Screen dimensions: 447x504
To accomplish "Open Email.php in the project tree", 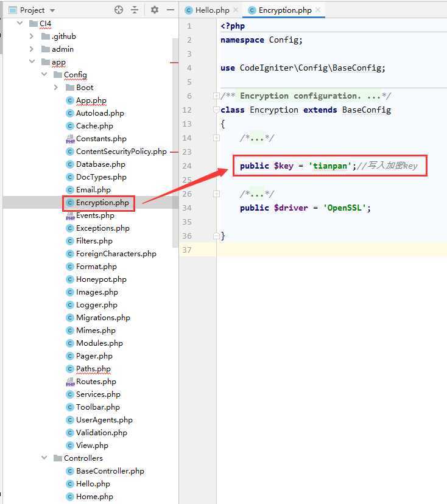I will [x=93, y=190].
